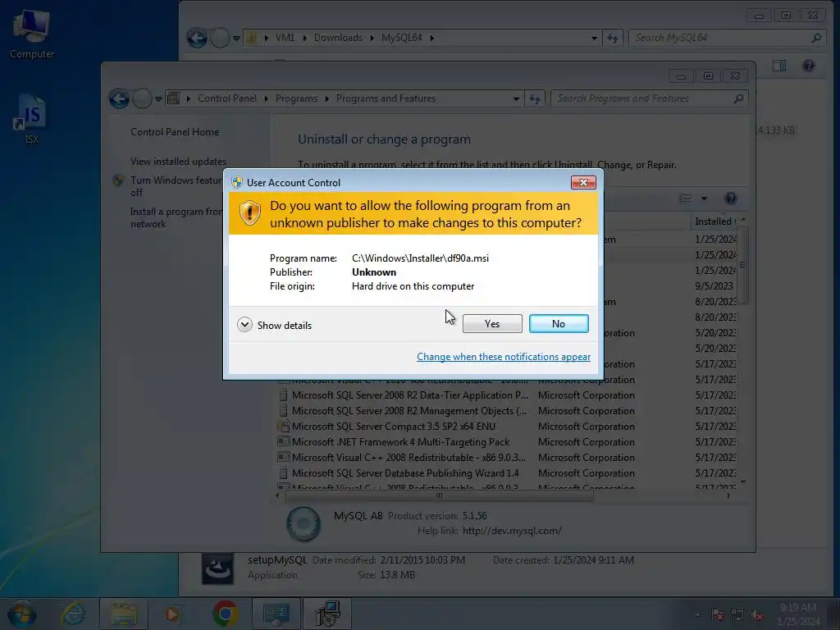The image size is (840, 630).
Task: Open Windows Media Player from taskbar
Action: pyautogui.click(x=172, y=614)
